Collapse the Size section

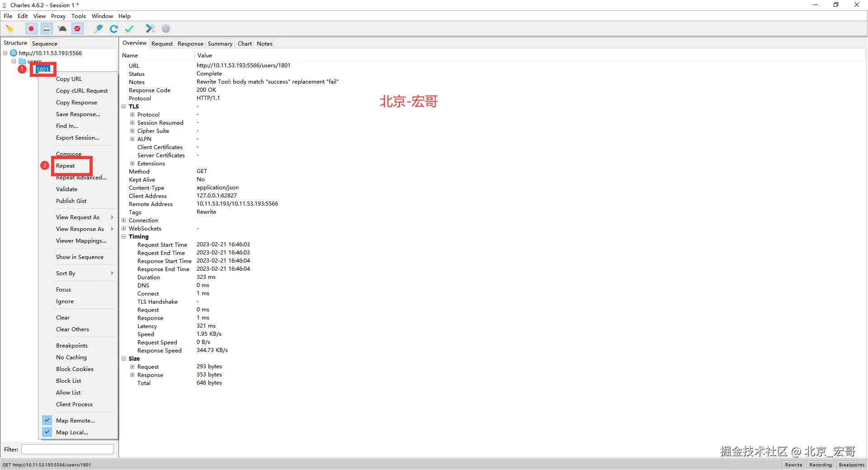pos(124,359)
